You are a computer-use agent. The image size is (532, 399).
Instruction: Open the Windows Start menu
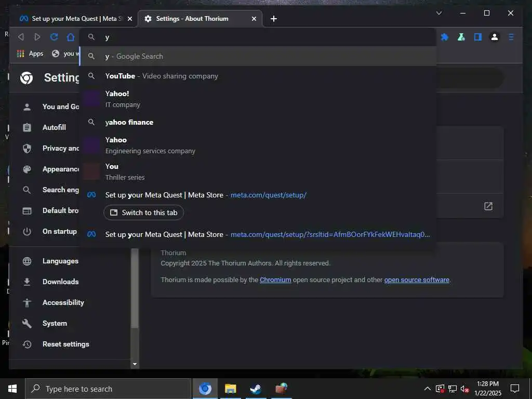[x=12, y=389]
